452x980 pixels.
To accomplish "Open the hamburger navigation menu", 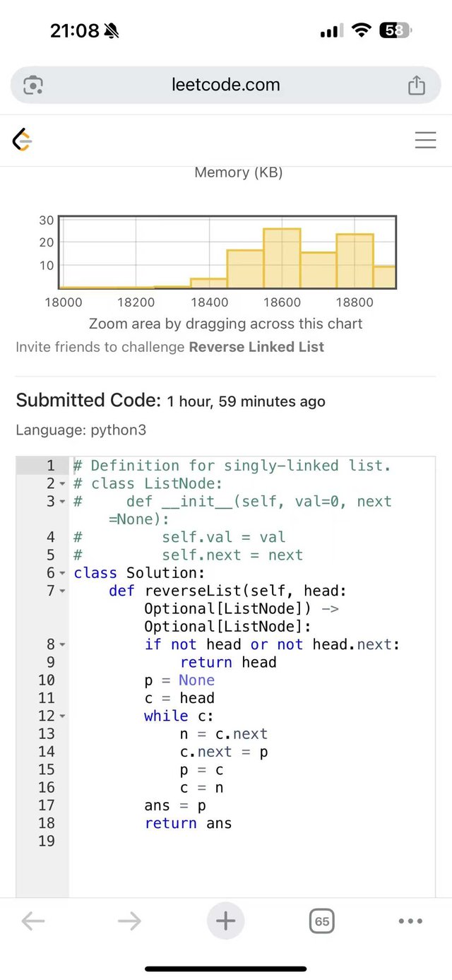I will click(425, 140).
